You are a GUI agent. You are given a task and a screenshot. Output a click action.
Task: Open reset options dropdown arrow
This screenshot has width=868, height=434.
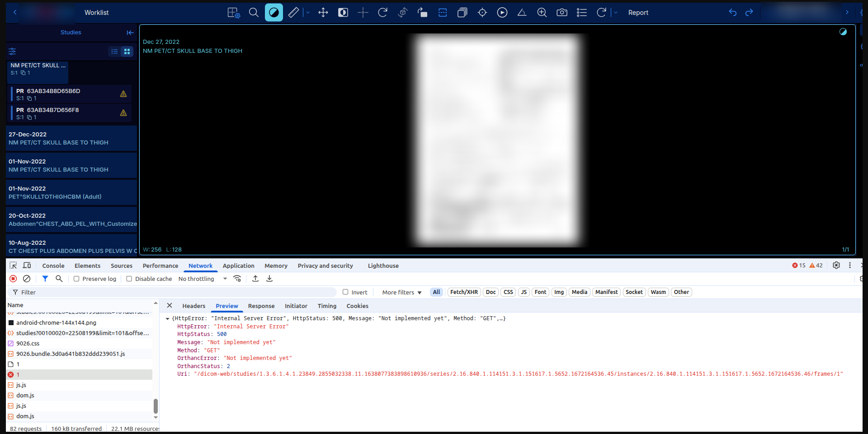pyautogui.click(x=616, y=13)
